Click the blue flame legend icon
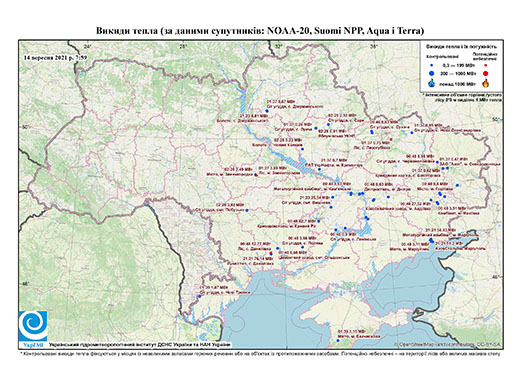 pyautogui.click(x=432, y=83)
